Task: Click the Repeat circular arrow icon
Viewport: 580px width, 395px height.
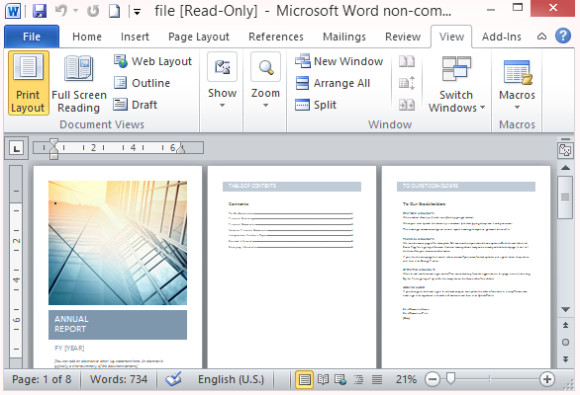Action: [93, 11]
